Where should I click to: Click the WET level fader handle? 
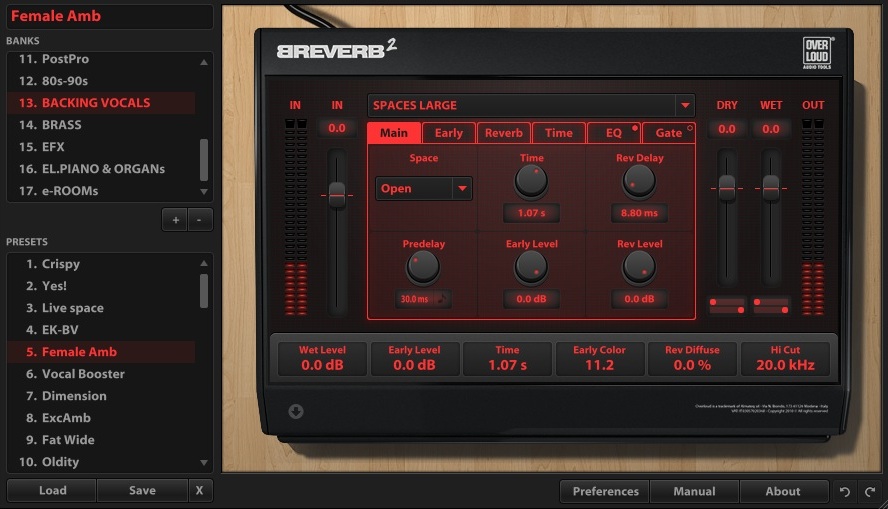pyautogui.click(x=771, y=187)
